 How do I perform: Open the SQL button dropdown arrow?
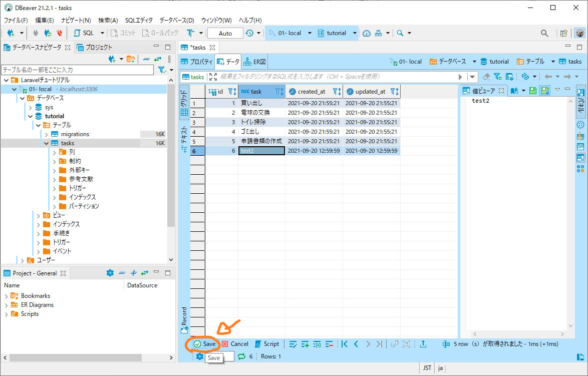coord(102,33)
